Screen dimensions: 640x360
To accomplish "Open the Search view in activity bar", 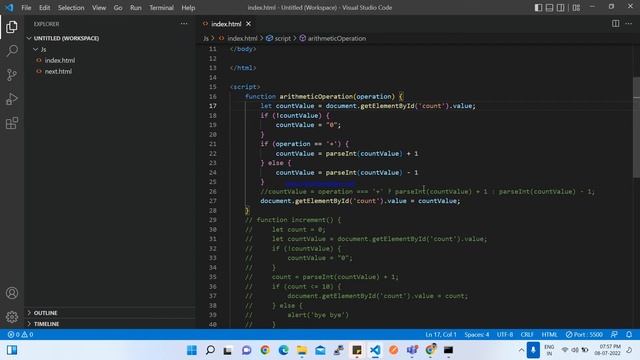I will (12, 51).
